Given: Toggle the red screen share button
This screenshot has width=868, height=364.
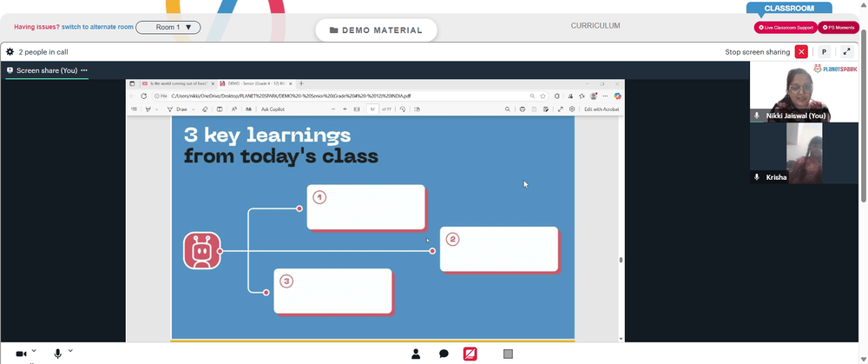Looking at the screenshot, I should [x=470, y=354].
